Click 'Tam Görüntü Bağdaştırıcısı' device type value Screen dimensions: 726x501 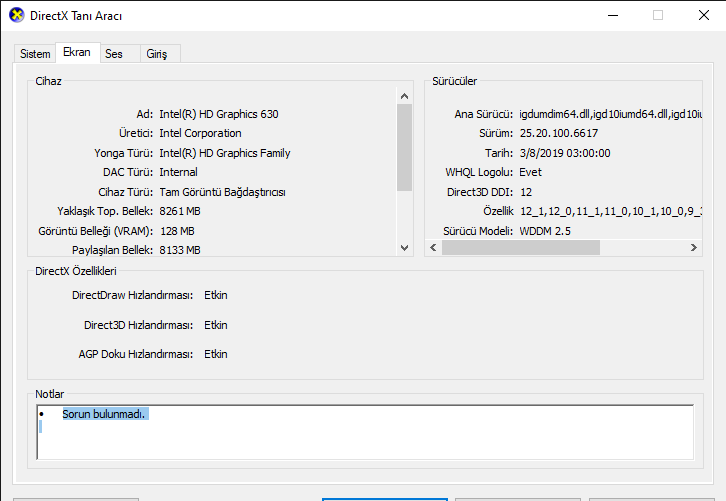click(223, 192)
